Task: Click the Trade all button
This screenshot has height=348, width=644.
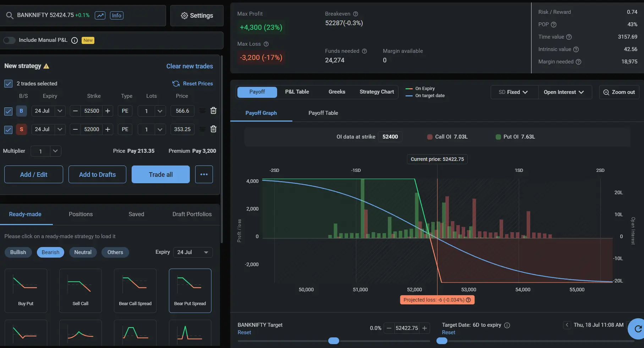Action: (x=161, y=174)
